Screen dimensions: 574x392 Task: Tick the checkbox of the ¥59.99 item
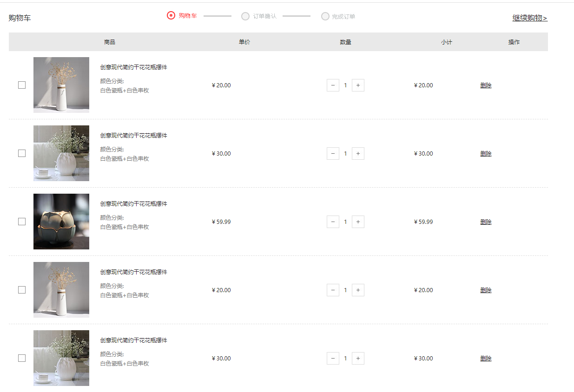point(22,222)
